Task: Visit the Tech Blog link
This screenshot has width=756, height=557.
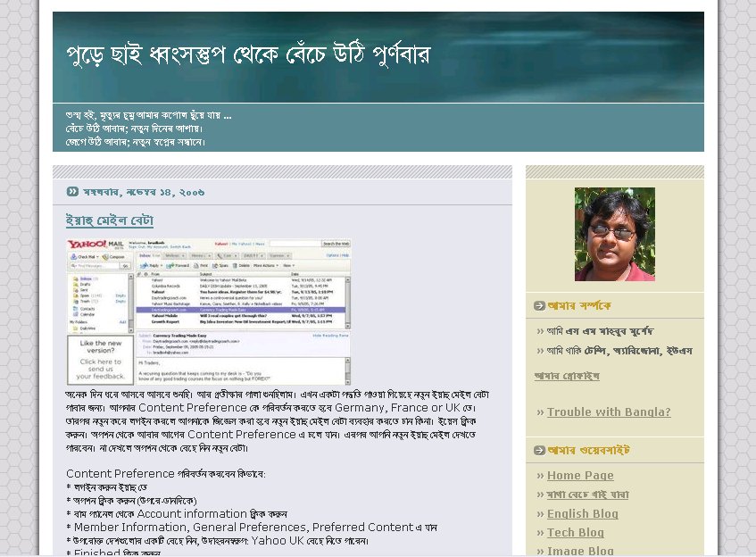Action: [x=575, y=532]
